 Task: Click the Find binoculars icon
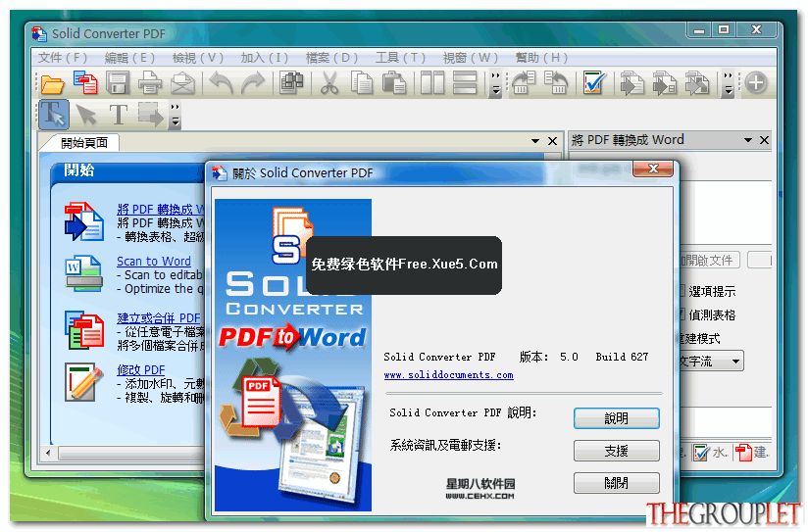pos(291,83)
